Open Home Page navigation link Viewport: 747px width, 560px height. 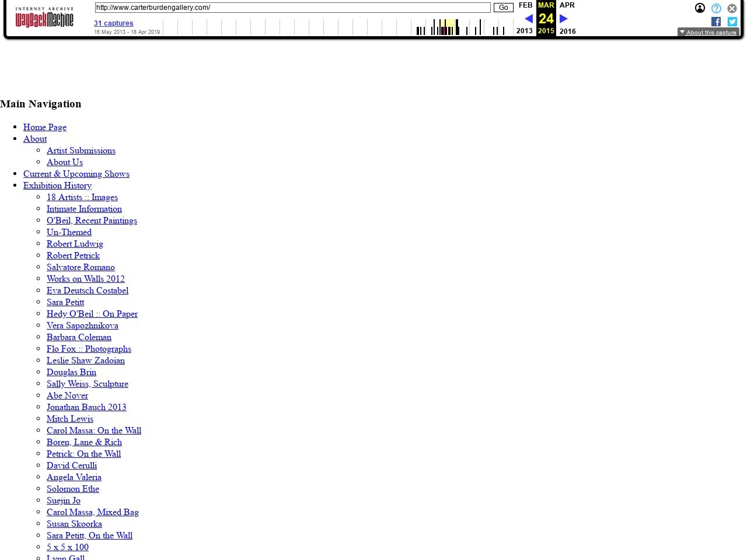click(45, 127)
